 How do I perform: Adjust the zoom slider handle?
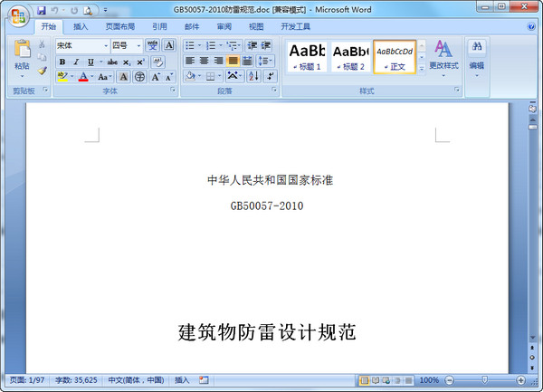484,380
